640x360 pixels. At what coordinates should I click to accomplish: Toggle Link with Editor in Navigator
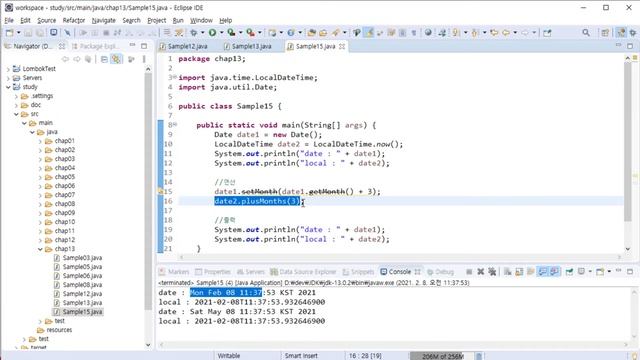(116, 59)
